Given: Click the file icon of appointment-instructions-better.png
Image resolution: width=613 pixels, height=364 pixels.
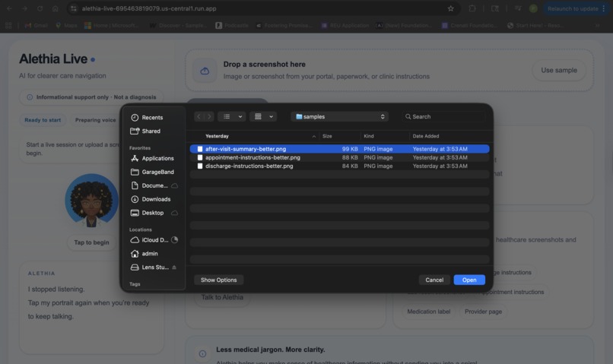Looking at the screenshot, I should click(x=200, y=157).
